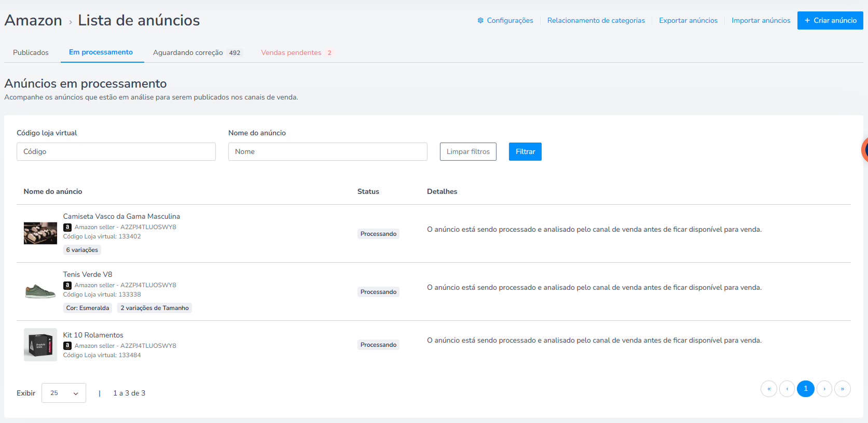Open the Vendas pendentes tab

296,52
